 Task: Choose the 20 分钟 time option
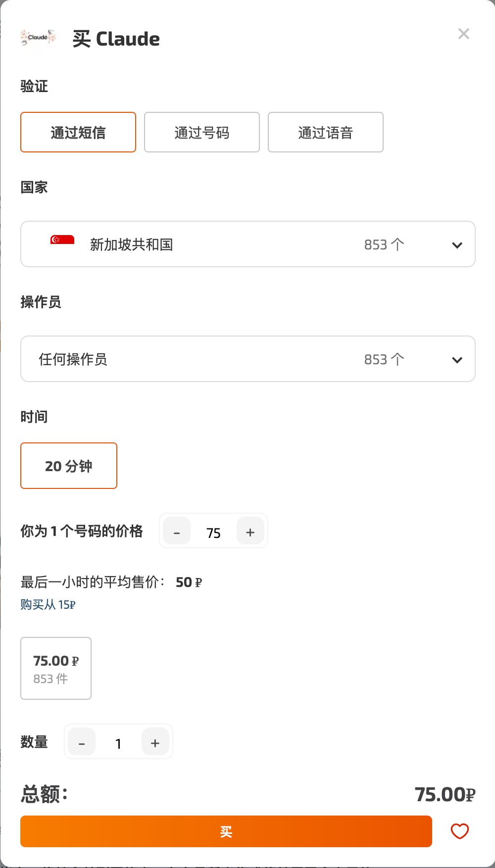click(69, 466)
